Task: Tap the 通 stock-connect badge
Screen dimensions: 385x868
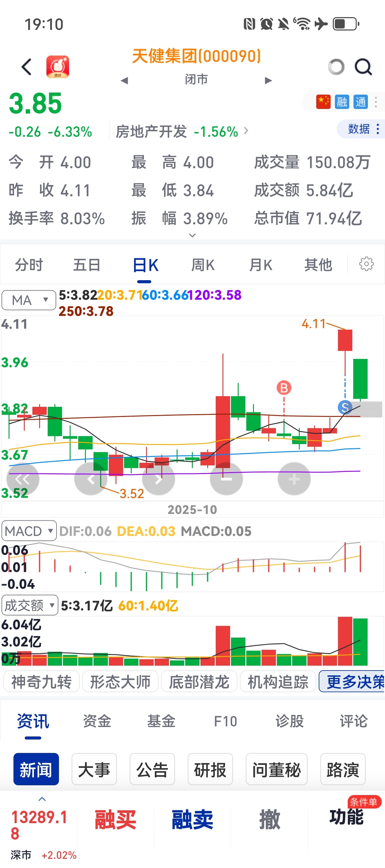Action: [x=360, y=102]
